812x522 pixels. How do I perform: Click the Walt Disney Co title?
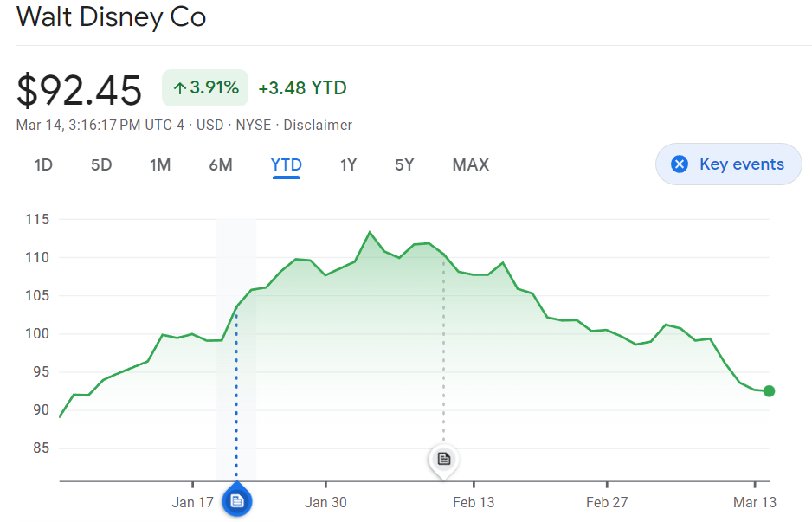coord(111,17)
